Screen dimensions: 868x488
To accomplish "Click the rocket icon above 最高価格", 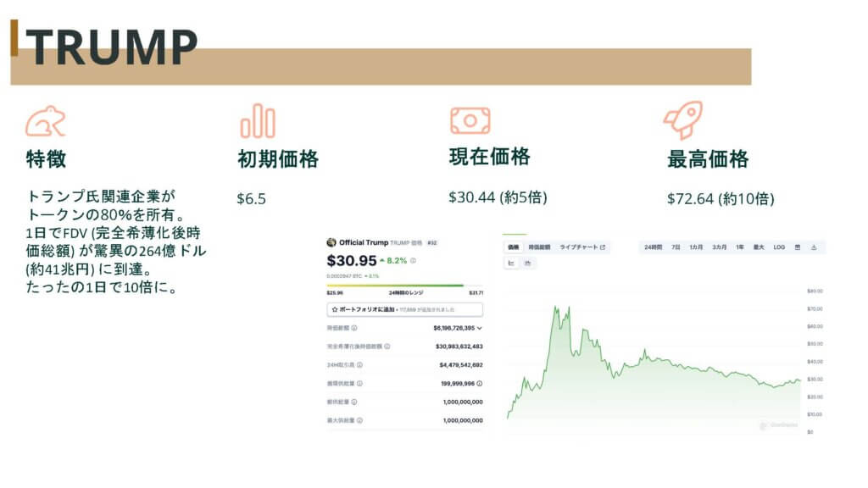I will click(x=684, y=119).
